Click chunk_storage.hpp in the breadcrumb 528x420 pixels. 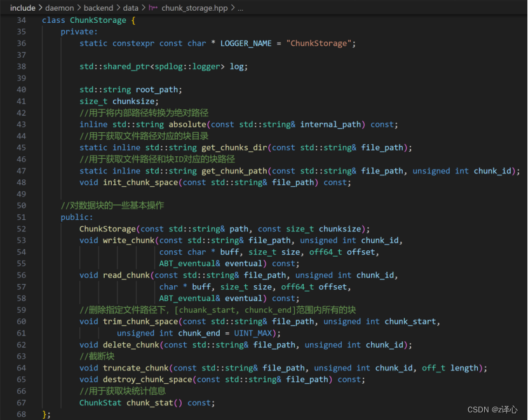pos(194,8)
